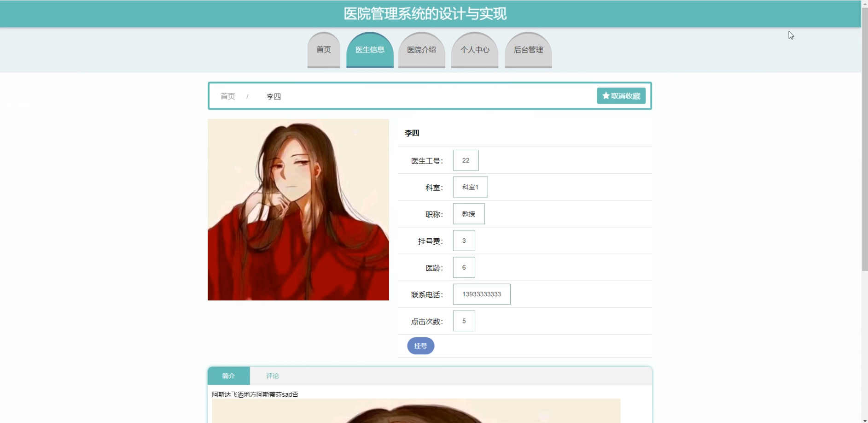Click the 医龄 value 6
The width and height of the screenshot is (868, 423).
point(464,267)
